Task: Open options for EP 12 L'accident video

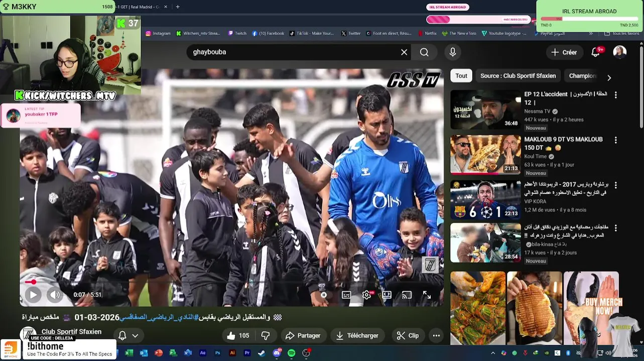Action: pos(616,95)
